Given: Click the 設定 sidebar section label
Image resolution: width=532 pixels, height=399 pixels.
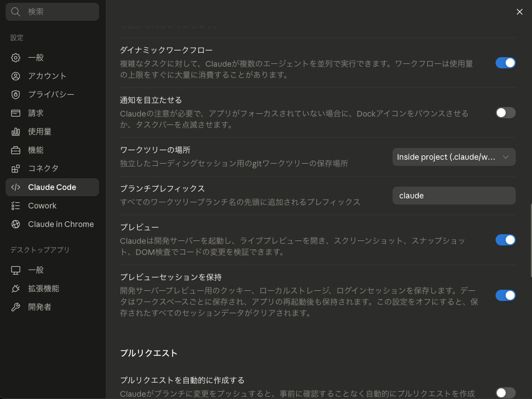Looking at the screenshot, I should pyautogui.click(x=17, y=38).
